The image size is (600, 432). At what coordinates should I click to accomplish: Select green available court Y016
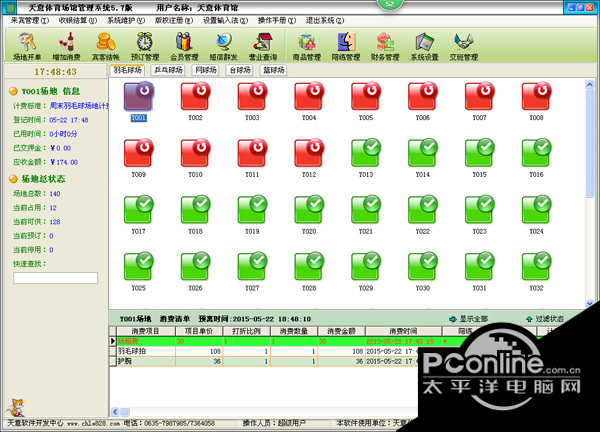pyautogui.click(x=536, y=158)
